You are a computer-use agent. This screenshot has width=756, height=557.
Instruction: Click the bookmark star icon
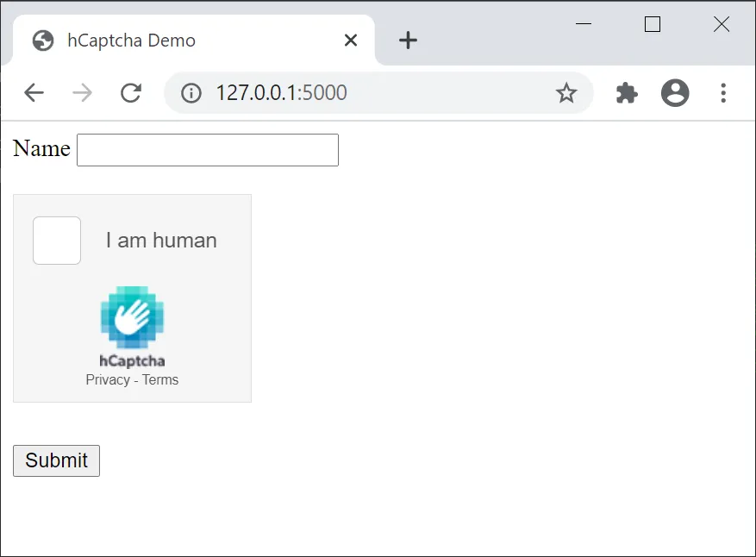(566, 92)
